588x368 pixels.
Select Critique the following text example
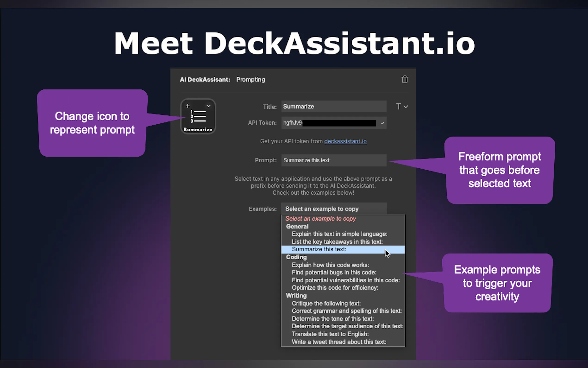coord(326,303)
